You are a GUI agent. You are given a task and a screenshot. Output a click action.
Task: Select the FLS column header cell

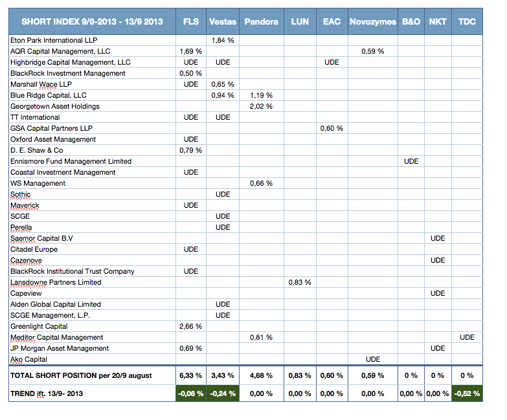click(191, 21)
